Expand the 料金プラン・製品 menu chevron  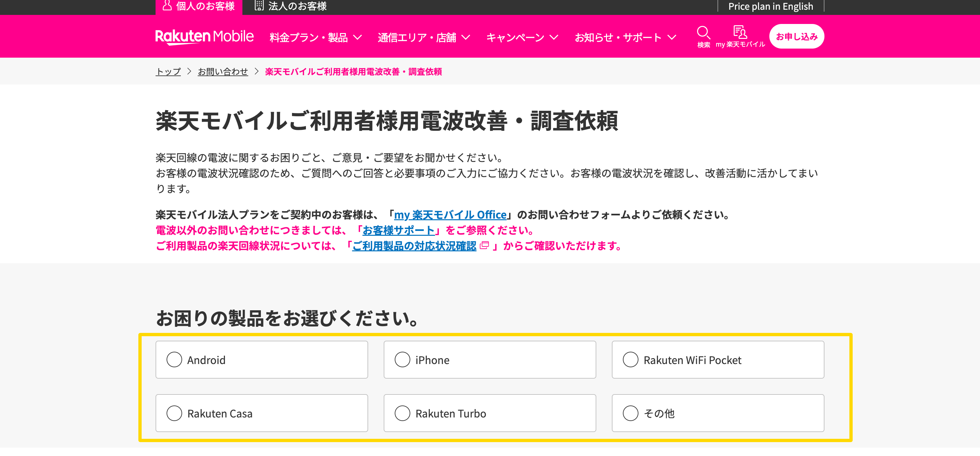[x=357, y=37]
